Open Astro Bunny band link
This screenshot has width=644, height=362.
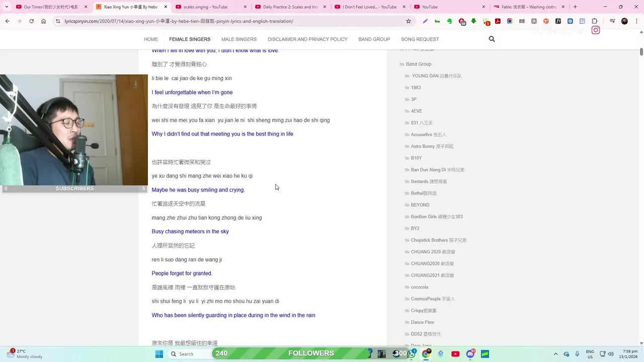[x=432, y=146]
